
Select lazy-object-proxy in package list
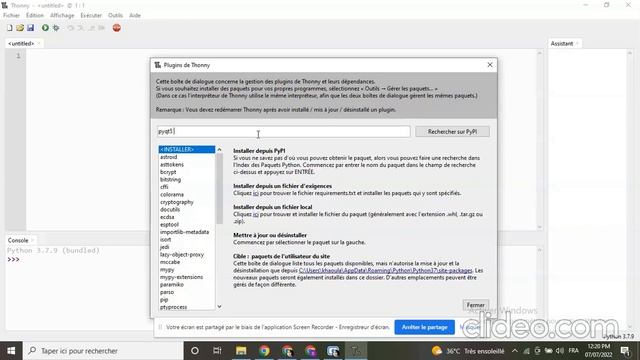pyautogui.click(x=182, y=254)
